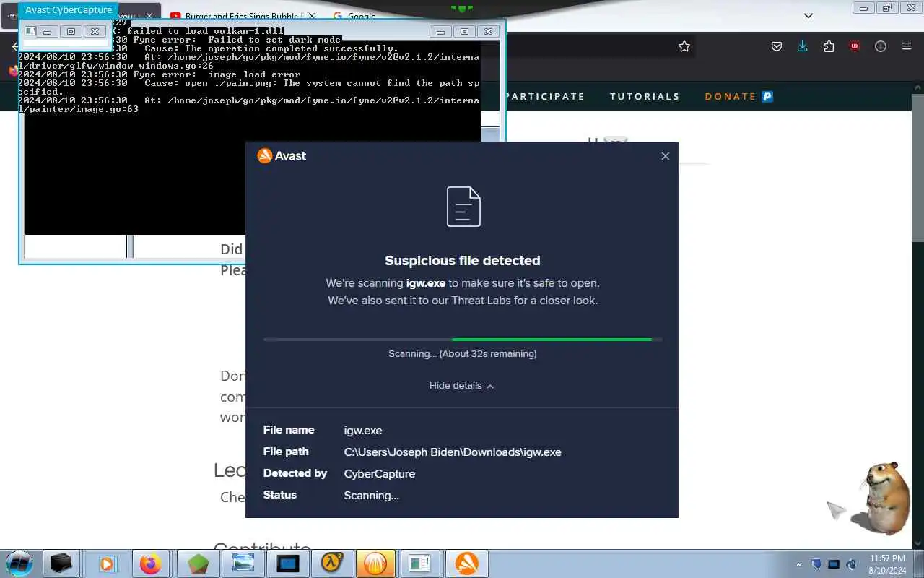Click the volume system tray icon
Viewport: 924px width, 578px height.
851,564
